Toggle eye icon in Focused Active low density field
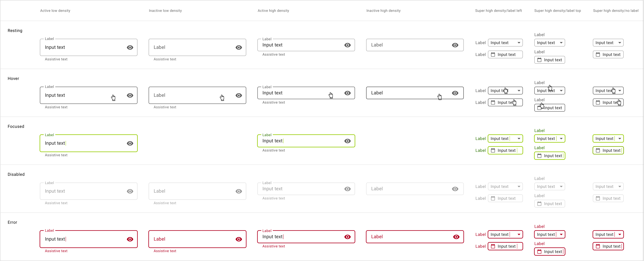 [x=130, y=143]
